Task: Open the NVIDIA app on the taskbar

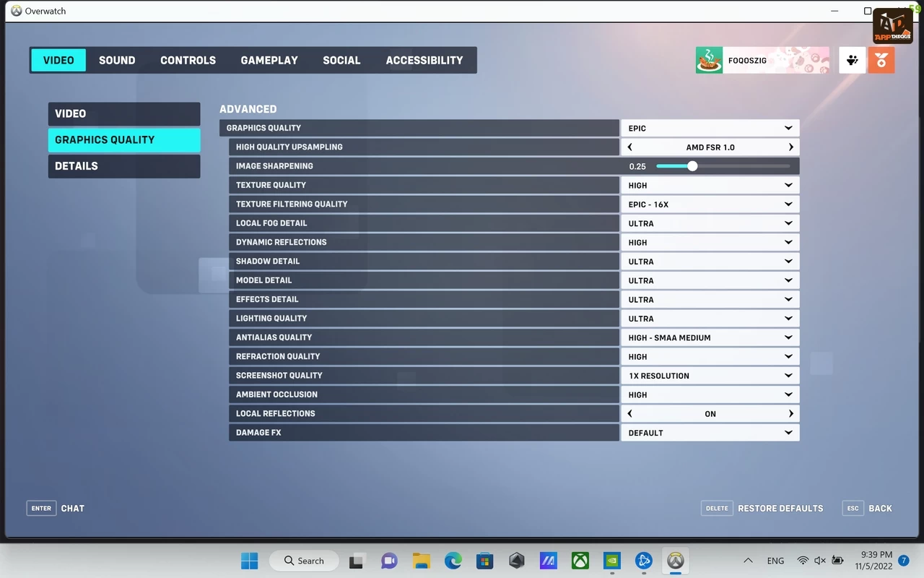Action: (611, 561)
